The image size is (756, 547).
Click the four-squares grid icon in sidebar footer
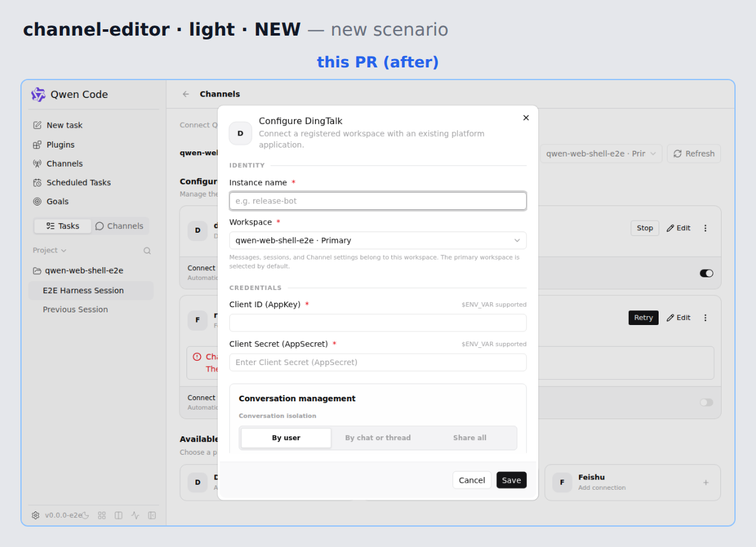coord(102,515)
